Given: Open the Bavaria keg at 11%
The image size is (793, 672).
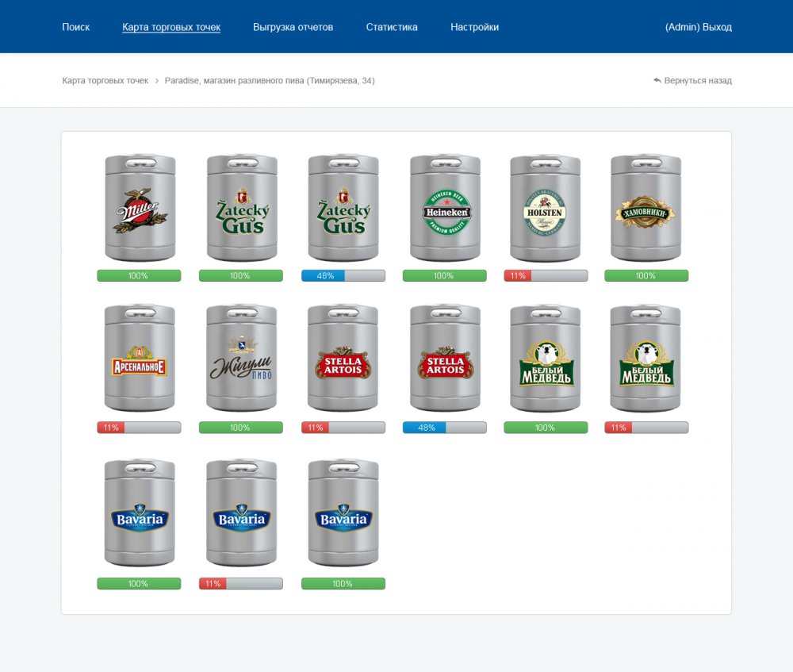Looking at the screenshot, I should coord(241,513).
